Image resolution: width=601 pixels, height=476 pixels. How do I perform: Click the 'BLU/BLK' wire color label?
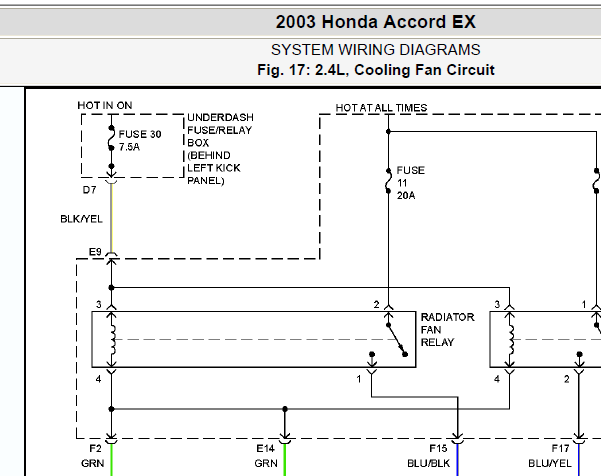point(429,464)
